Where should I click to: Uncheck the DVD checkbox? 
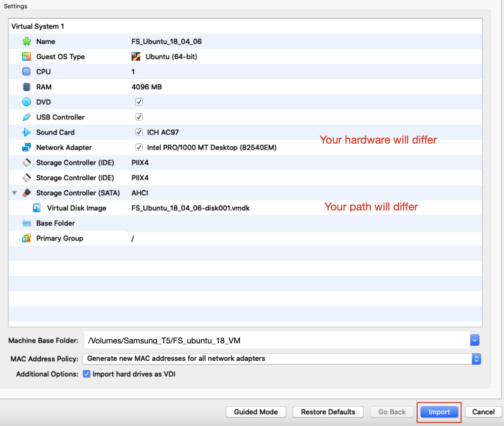pyautogui.click(x=139, y=102)
